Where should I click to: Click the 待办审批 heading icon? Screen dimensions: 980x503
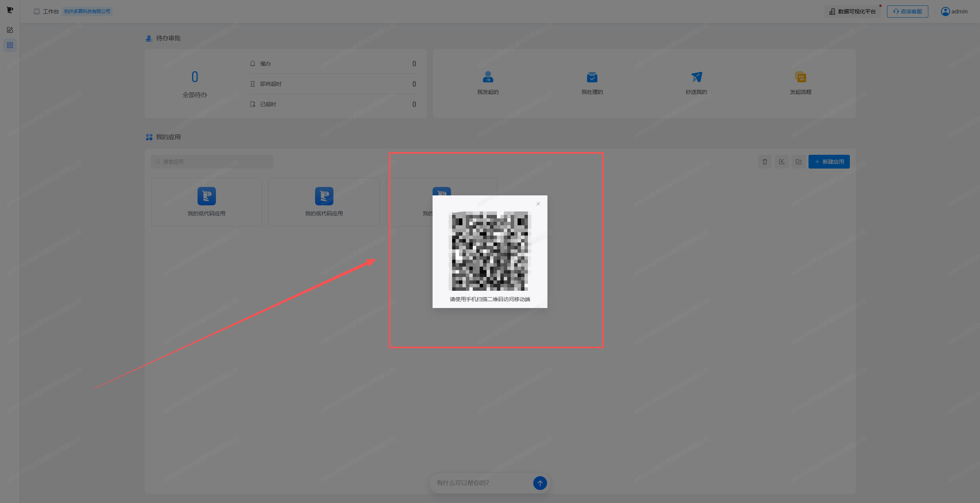pyautogui.click(x=149, y=38)
